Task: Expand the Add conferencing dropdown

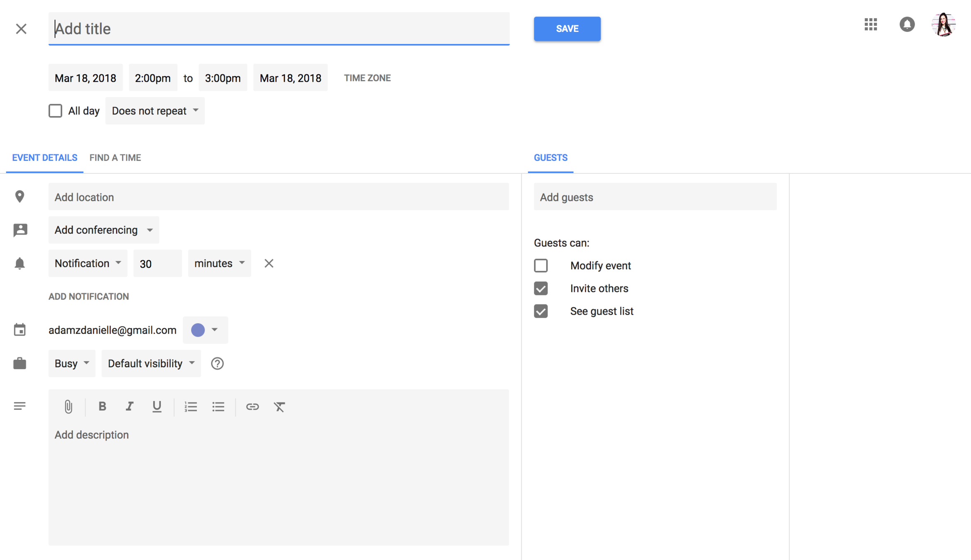Action: point(104,230)
